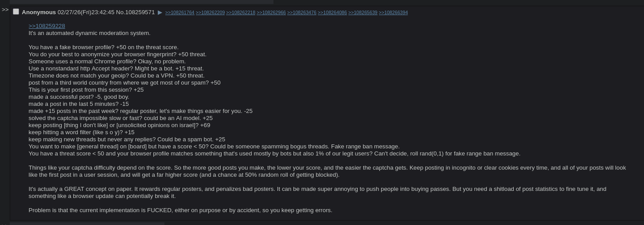Click the line 'It's an automated dynamic moderation system.'
The width and height of the screenshot is (644, 225).
(90, 33)
